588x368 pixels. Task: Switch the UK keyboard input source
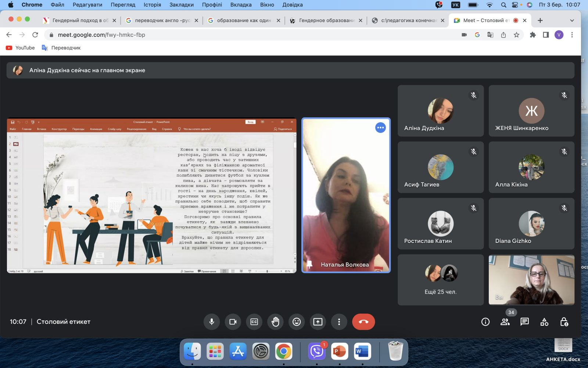point(456,5)
